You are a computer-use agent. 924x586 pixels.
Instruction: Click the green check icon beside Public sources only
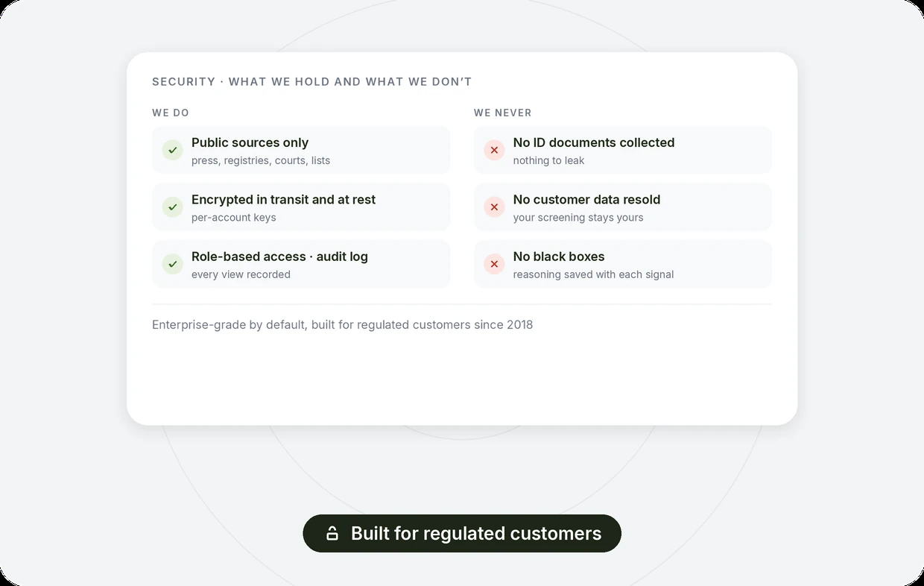tap(173, 150)
